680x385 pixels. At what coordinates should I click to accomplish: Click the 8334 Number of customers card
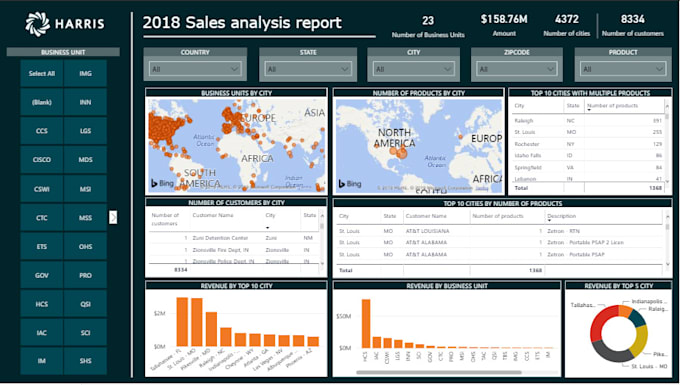pyautogui.click(x=633, y=25)
